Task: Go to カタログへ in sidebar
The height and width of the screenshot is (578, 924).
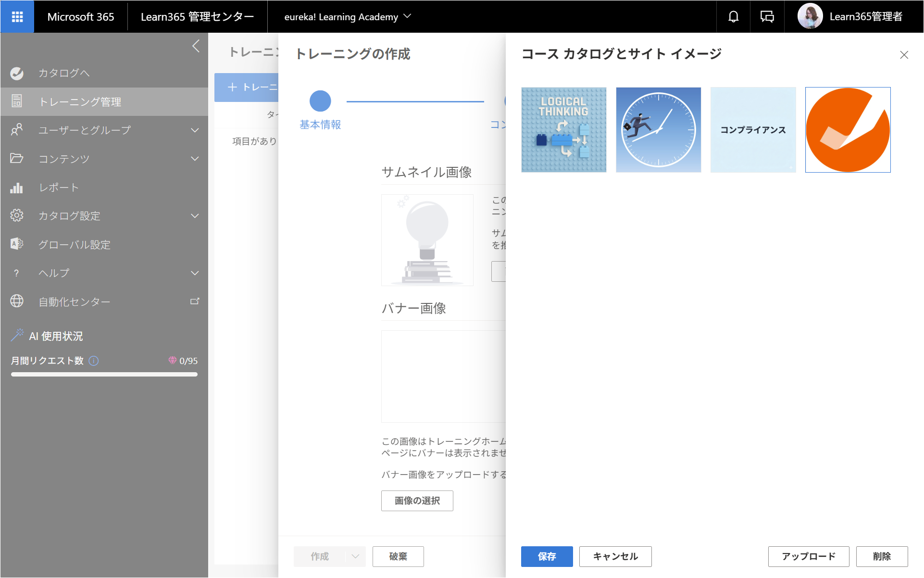Action: click(104, 73)
